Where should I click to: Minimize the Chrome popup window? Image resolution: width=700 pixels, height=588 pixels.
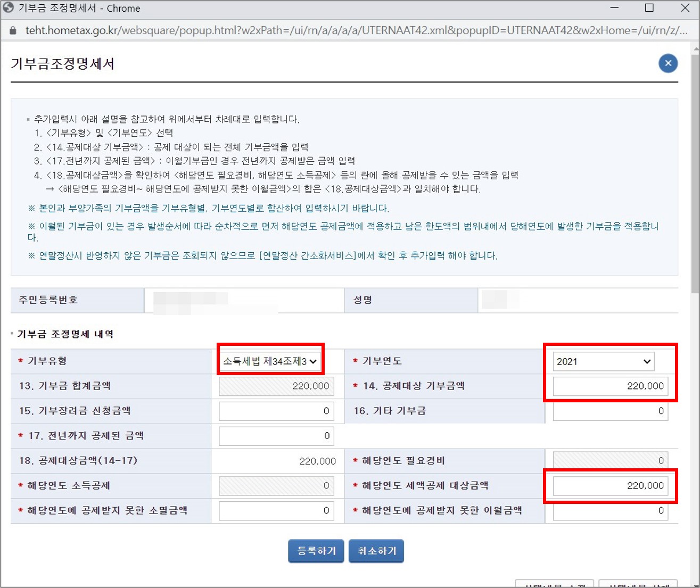614,8
